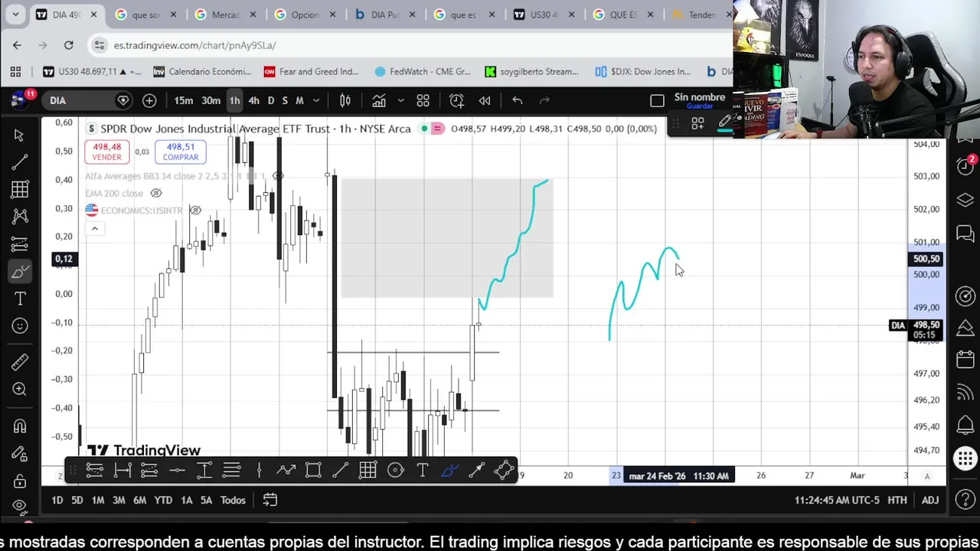Open the layout setup square icon
Image resolution: width=980 pixels, height=551 pixels.
coord(657,100)
